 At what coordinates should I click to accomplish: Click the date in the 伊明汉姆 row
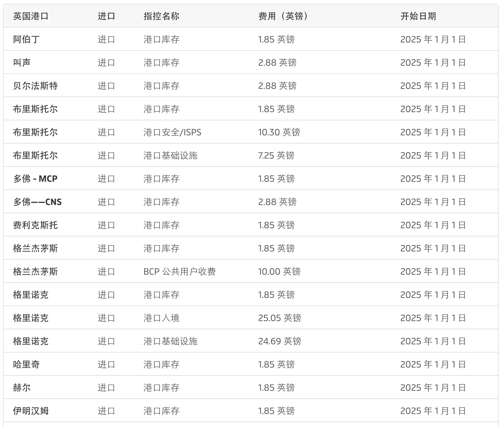[x=433, y=411]
